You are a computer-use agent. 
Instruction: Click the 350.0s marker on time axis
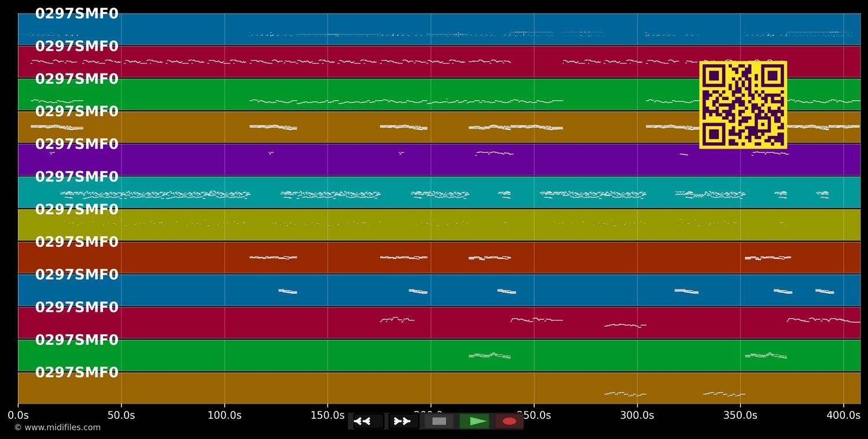pos(740,415)
